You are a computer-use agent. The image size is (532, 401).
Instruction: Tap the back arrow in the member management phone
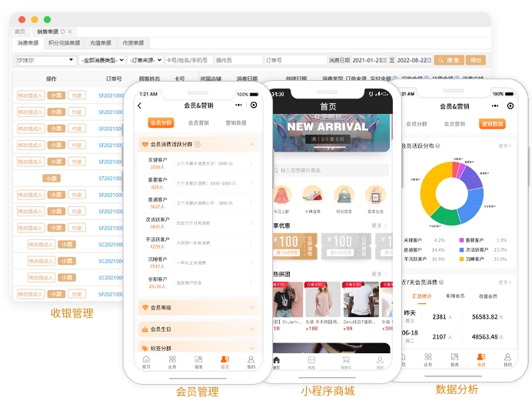(x=139, y=105)
